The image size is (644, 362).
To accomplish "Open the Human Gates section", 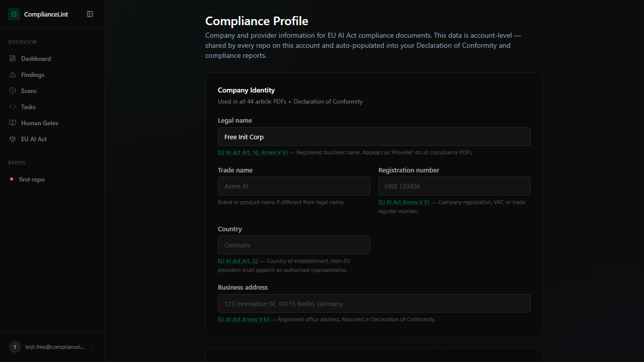I will (x=39, y=123).
